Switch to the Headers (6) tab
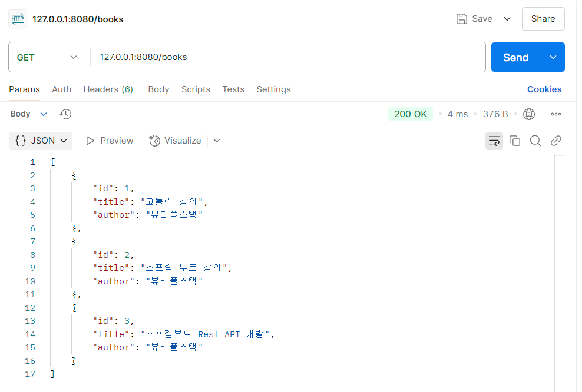Image resolution: width=582 pixels, height=392 pixels. 108,89
